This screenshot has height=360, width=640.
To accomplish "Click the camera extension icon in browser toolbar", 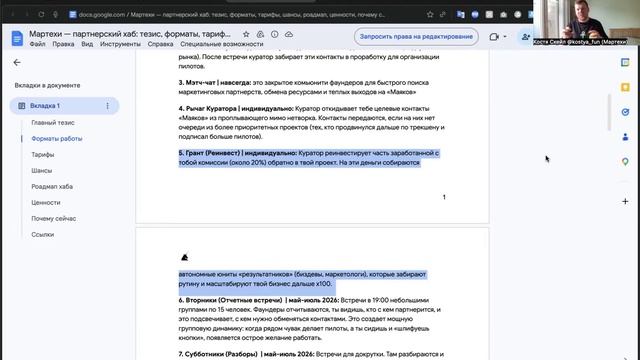I will pos(504,14).
